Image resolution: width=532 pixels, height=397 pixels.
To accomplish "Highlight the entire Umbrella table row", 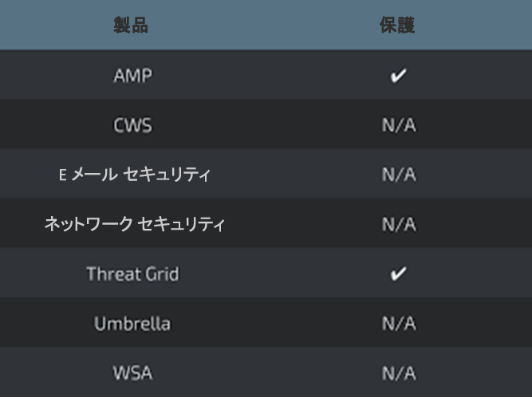I will pos(266,324).
